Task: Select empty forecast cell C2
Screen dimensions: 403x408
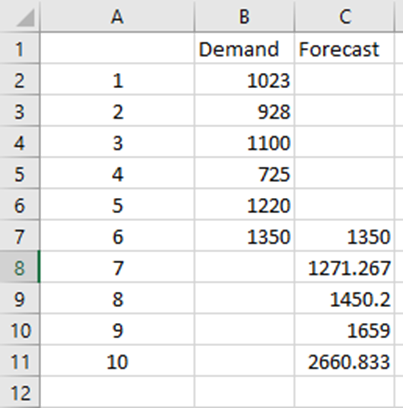Action: click(344, 80)
